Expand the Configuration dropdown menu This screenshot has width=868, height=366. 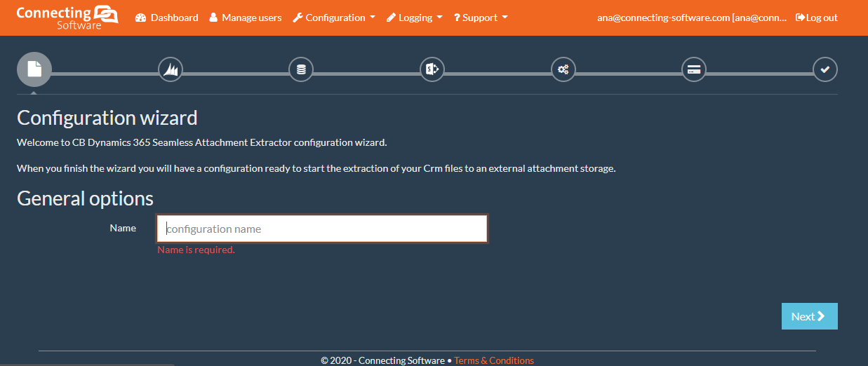pyautogui.click(x=333, y=18)
